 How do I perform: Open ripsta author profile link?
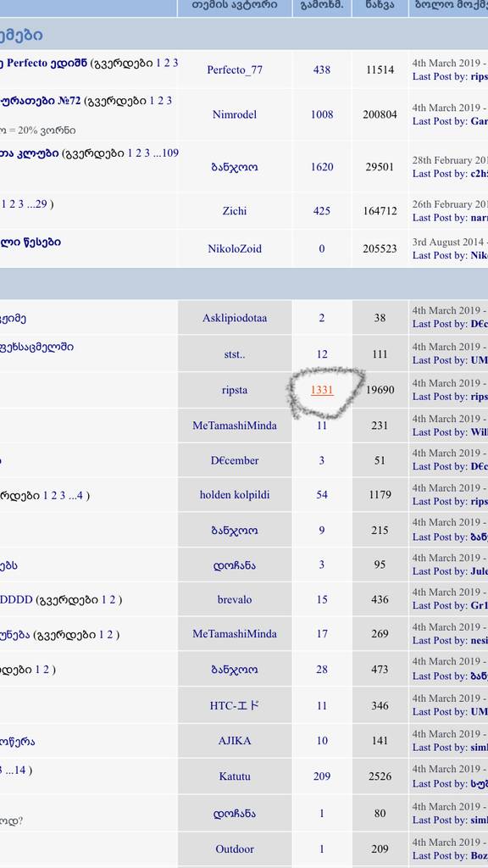click(x=235, y=390)
